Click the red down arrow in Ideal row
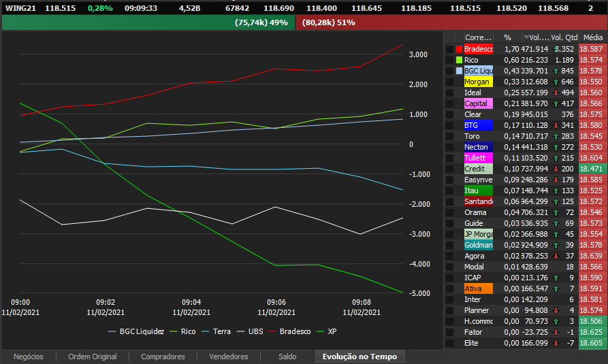This screenshot has height=364, width=608. point(556,93)
